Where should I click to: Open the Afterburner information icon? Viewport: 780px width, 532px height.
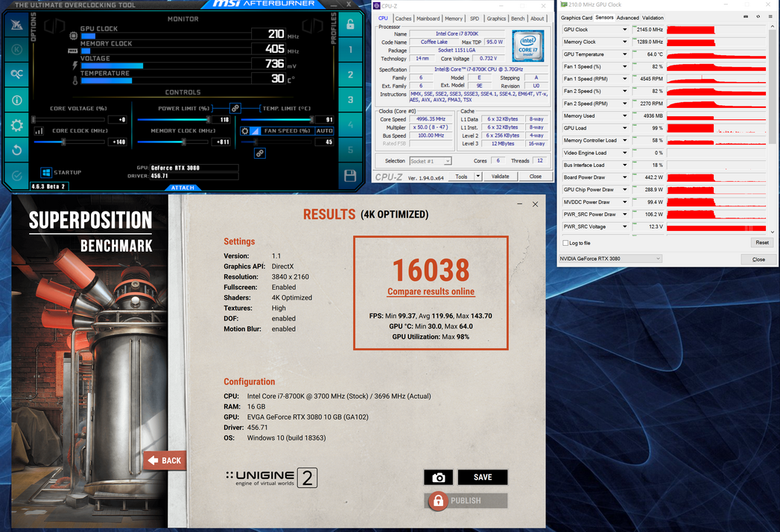(16, 100)
